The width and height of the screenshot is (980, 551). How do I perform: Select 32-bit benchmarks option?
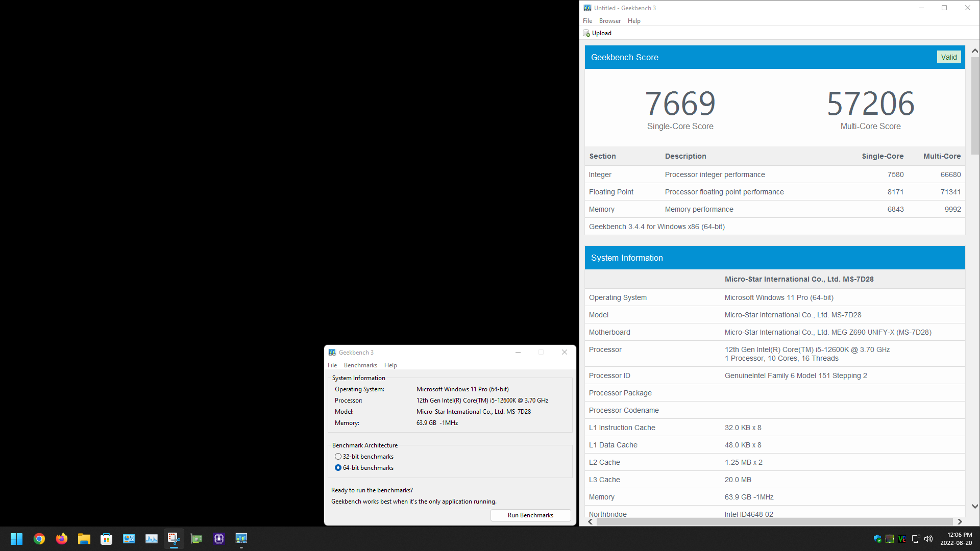(x=364, y=457)
